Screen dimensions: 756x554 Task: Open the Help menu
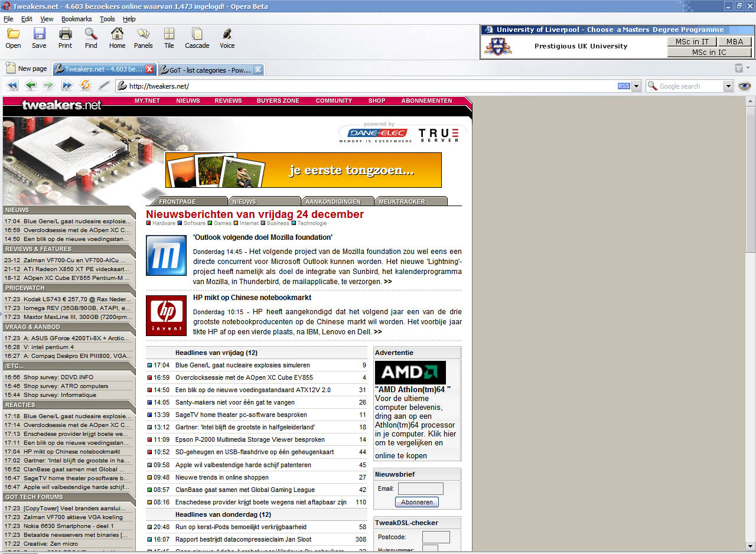tap(129, 19)
